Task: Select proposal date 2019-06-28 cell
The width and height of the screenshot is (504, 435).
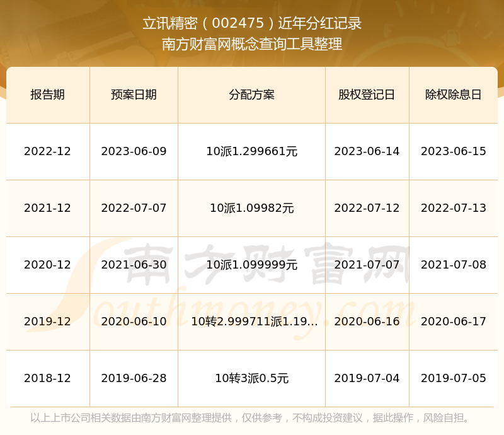Action: [x=134, y=378]
